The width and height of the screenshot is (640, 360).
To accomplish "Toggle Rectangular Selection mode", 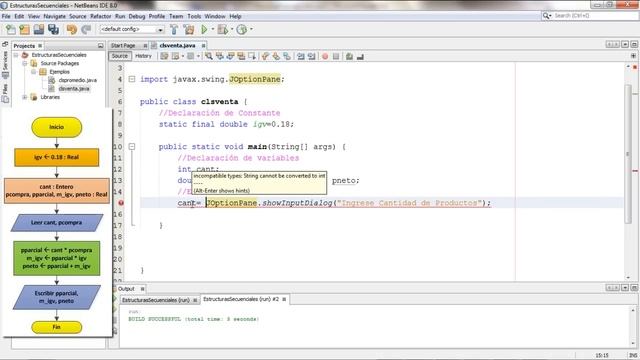I will pos(252,56).
